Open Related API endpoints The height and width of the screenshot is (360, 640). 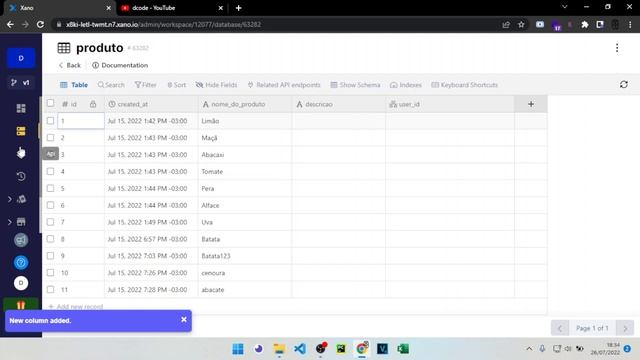pyautogui.click(x=284, y=85)
